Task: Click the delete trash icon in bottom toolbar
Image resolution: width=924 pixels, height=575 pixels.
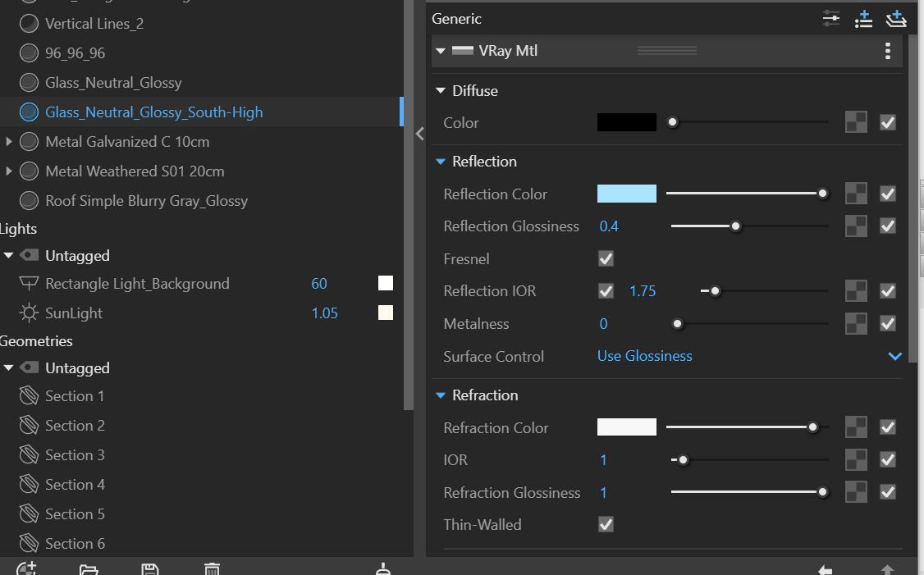Action: (x=213, y=569)
